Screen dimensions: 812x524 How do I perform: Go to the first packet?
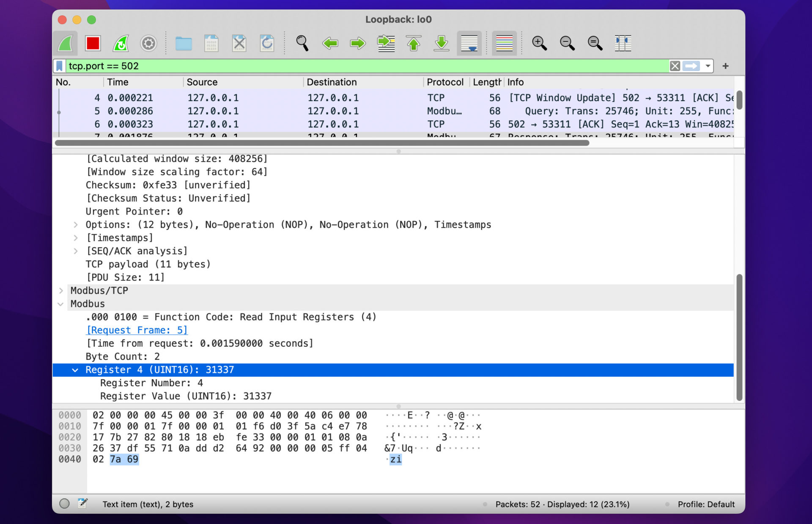[x=414, y=43]
